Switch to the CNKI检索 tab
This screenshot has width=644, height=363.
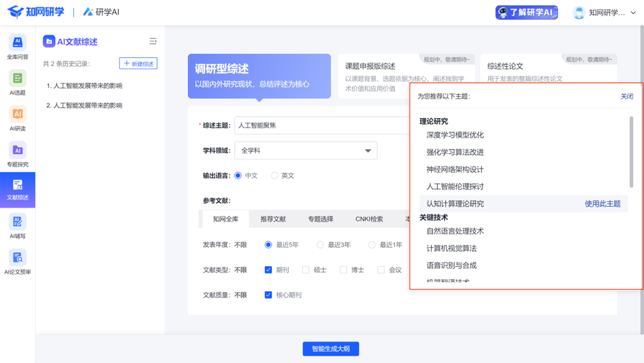point(369,219)
